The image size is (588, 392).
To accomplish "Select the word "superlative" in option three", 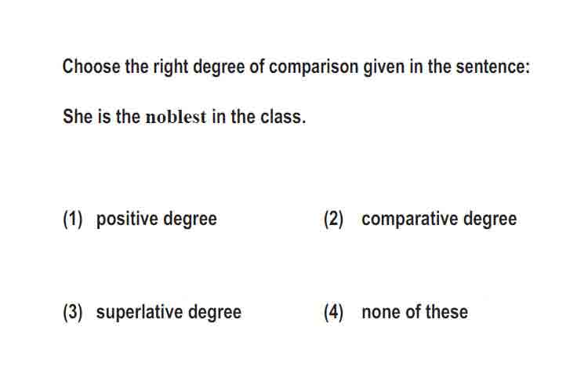I will pyautogui.click(x=139, y=312).
